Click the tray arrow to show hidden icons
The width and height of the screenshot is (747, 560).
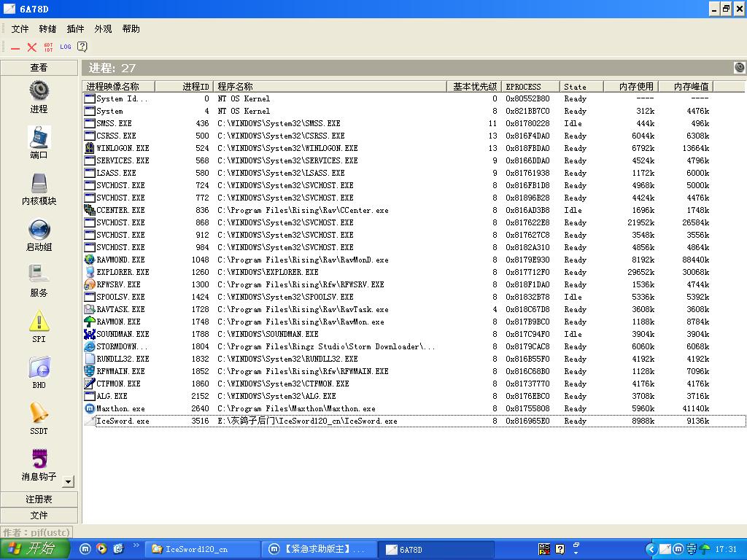click(x=651, y=549)
